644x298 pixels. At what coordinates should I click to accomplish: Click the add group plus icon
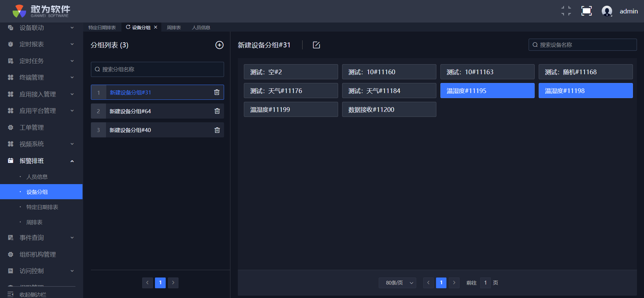[219, 45]
